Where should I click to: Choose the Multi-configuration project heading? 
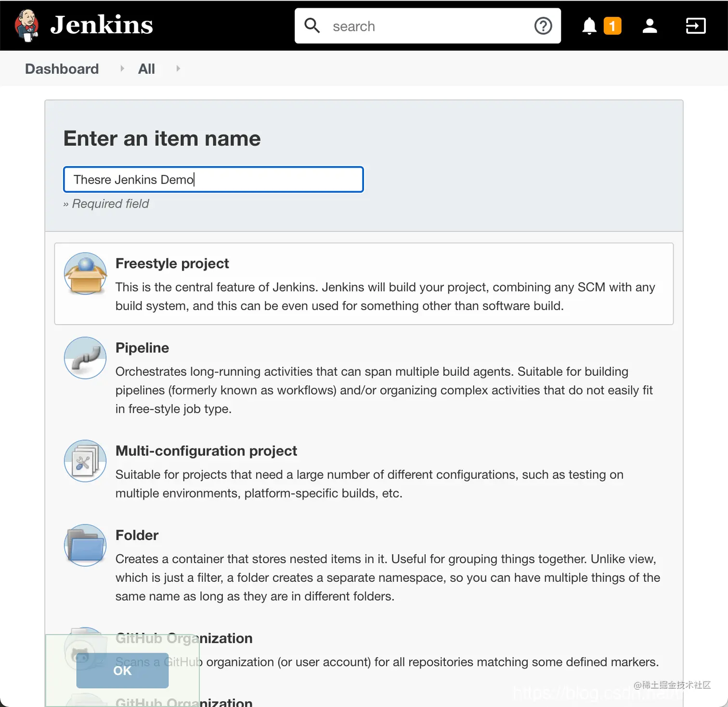(206, 451)
